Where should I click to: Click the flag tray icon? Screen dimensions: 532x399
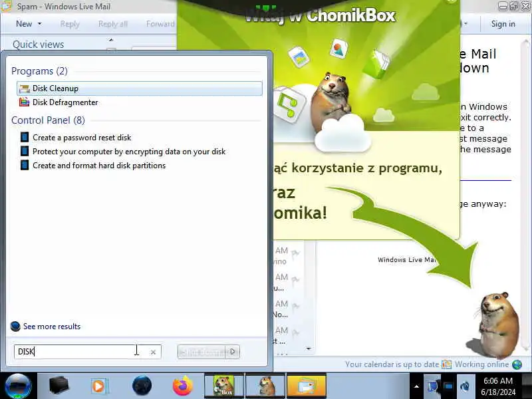[433, 386]
